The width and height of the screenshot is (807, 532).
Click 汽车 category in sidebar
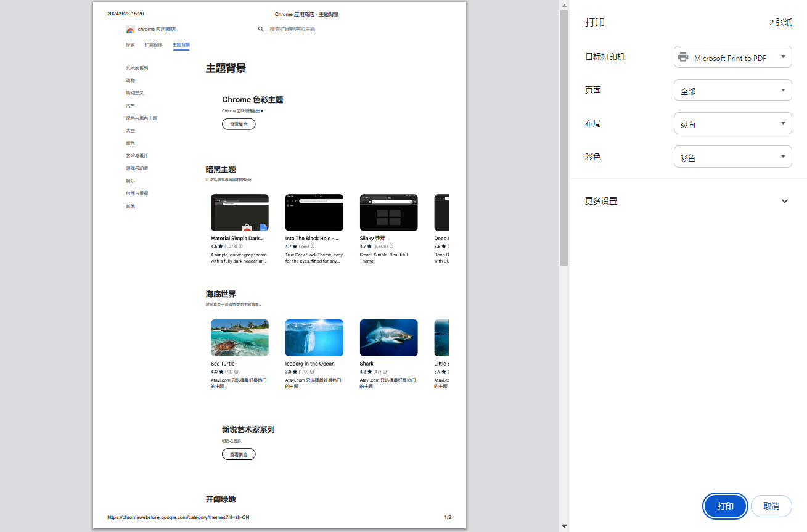point(130,106)
